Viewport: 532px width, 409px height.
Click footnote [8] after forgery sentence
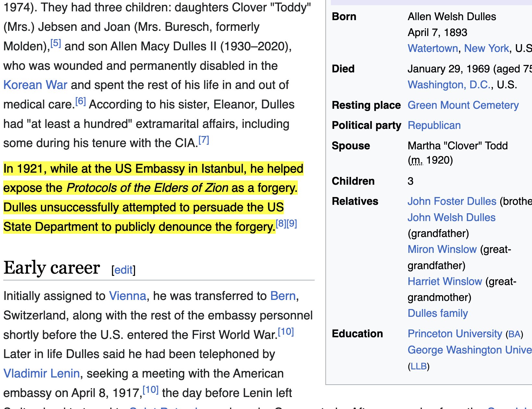tap(281, 224)
